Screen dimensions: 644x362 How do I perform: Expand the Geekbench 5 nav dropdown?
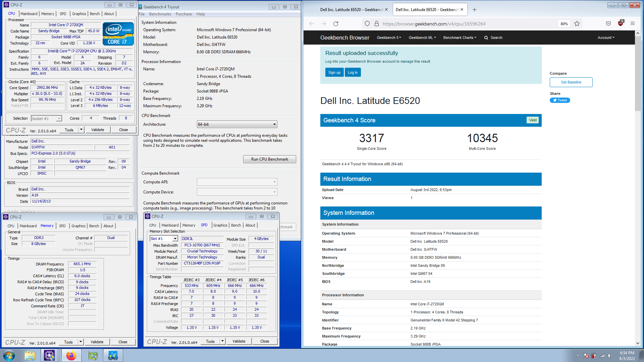[x=389, y=38]
